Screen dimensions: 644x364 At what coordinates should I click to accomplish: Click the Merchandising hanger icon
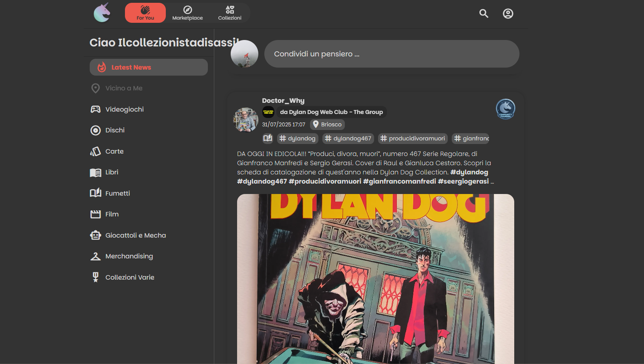[x=95, y=256]
